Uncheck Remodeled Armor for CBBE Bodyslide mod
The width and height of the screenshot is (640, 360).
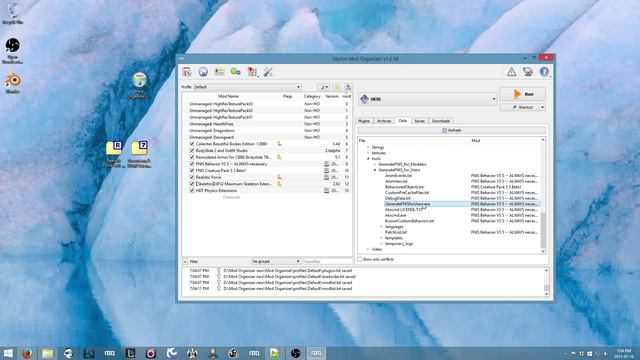pyautogui.click(x=192, y=157)
